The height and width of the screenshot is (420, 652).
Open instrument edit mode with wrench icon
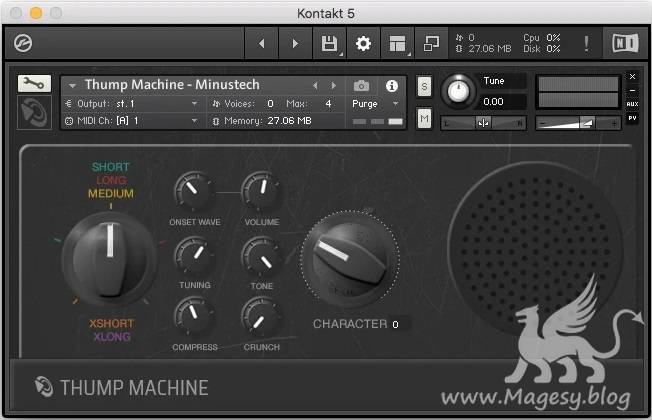(x=35, y=84)
